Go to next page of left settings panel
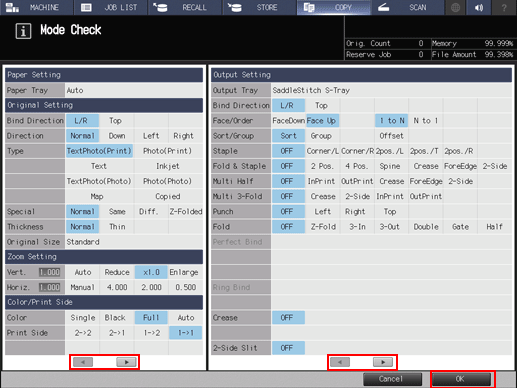The height and width of the screenshot is (388, 517). pos(126,362)
